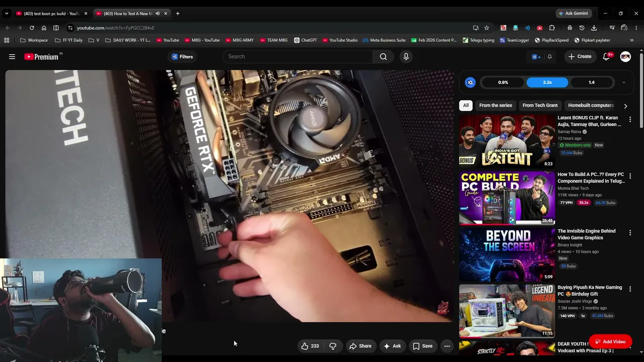
Task: Click the Ask Gemini button
Action: (x=573, y=14)
